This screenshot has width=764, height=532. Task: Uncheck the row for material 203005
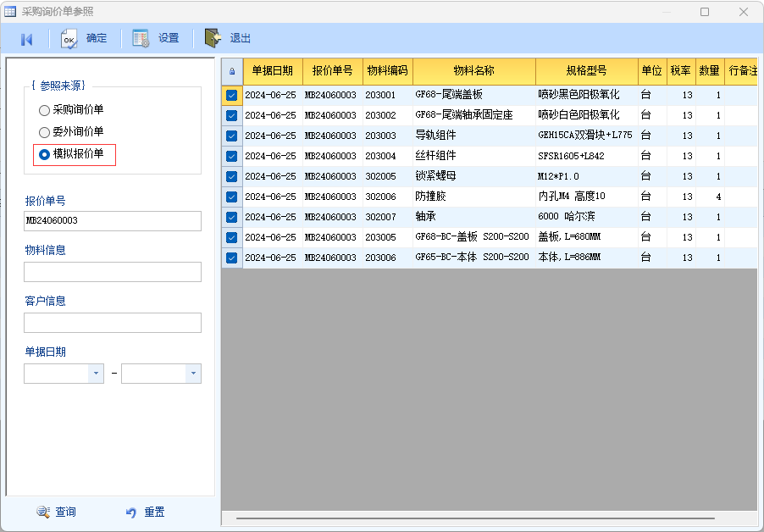pyautogui.click(x=232, y=237)
